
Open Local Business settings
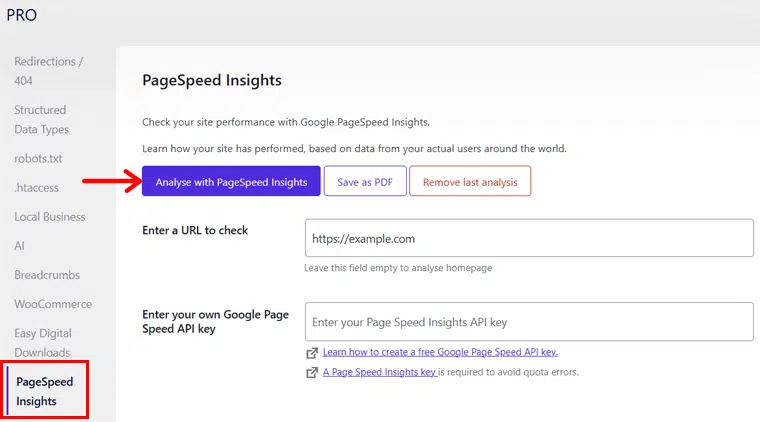(49, 217)
